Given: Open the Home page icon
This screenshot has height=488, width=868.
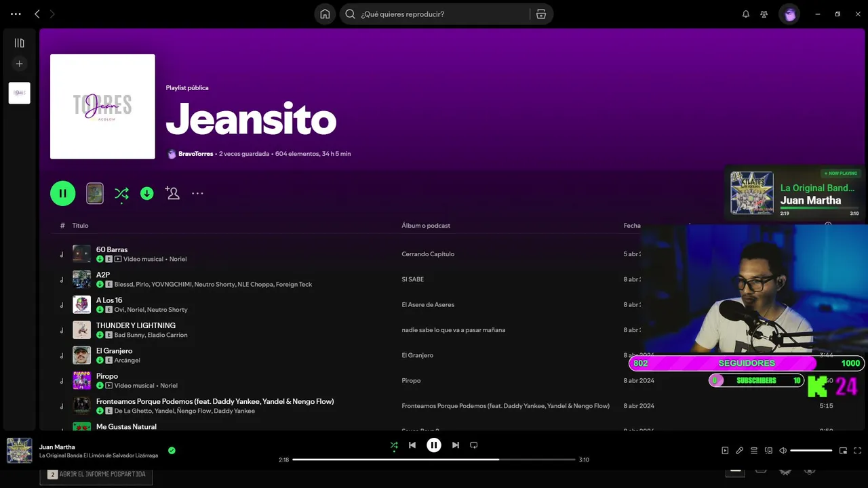Looking at the screenshot, I should coord(325,14).
